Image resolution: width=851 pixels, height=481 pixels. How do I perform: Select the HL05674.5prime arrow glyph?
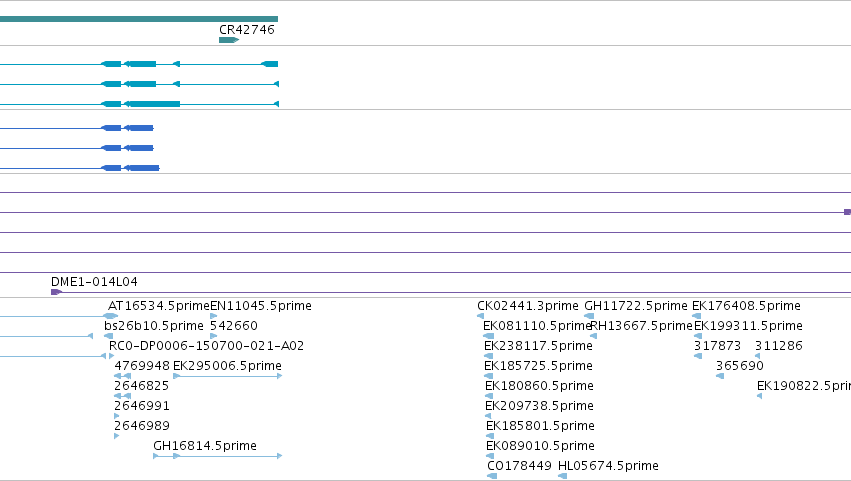point(562,476)
